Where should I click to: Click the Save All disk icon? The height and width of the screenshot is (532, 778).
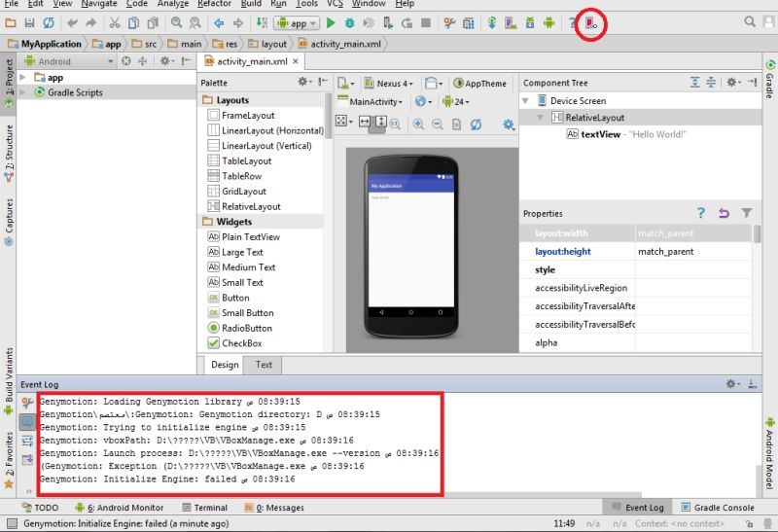pyautogui.click(x=29, y=22)
